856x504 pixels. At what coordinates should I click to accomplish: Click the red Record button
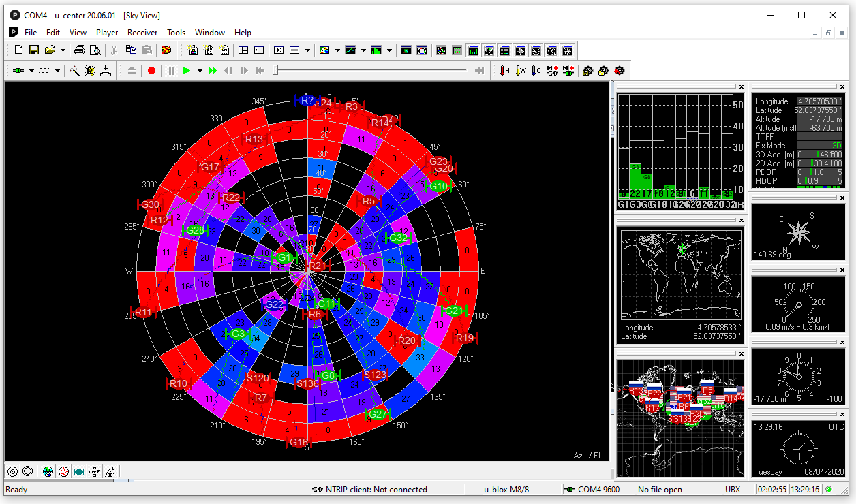151,70
